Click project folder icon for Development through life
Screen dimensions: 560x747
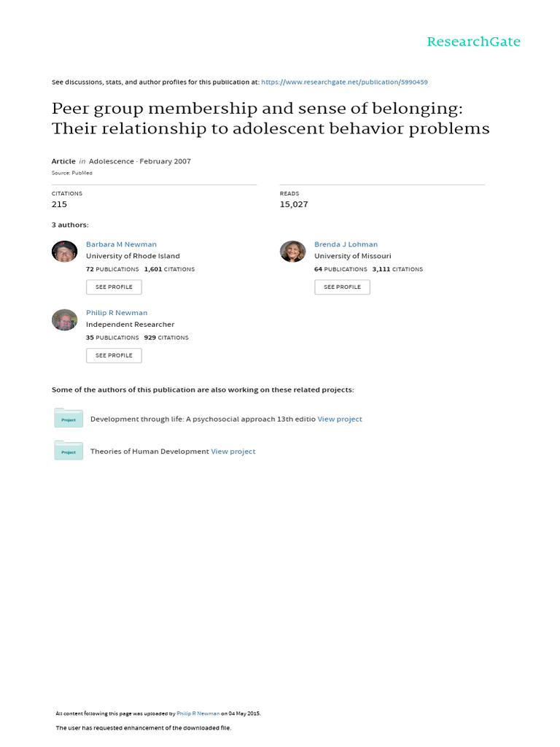69,418
